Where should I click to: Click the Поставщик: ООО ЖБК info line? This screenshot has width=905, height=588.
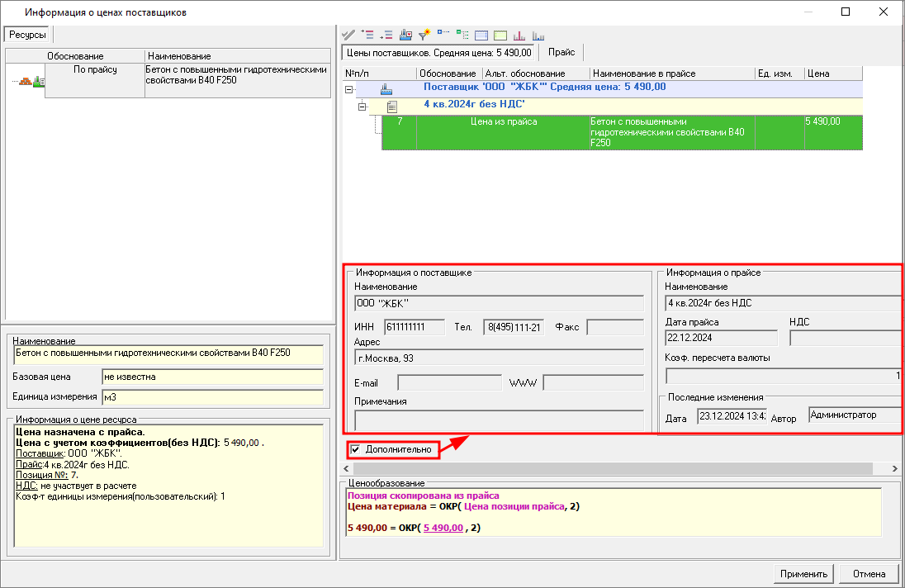click(69, 453)
